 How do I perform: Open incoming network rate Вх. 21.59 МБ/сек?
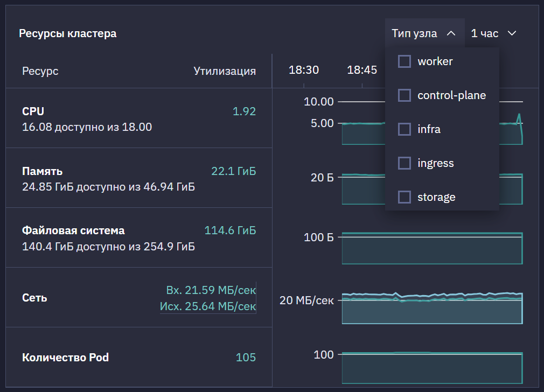click(211, 290)
